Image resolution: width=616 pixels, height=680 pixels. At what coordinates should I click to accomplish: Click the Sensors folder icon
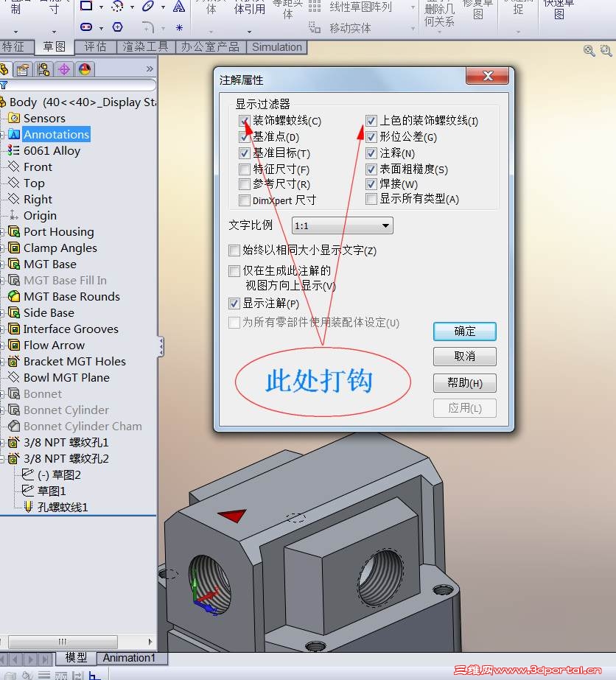tap(14, 118)
